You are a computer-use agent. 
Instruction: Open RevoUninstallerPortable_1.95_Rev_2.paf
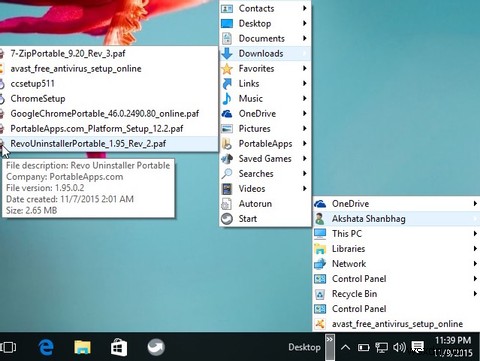(109, 144)
